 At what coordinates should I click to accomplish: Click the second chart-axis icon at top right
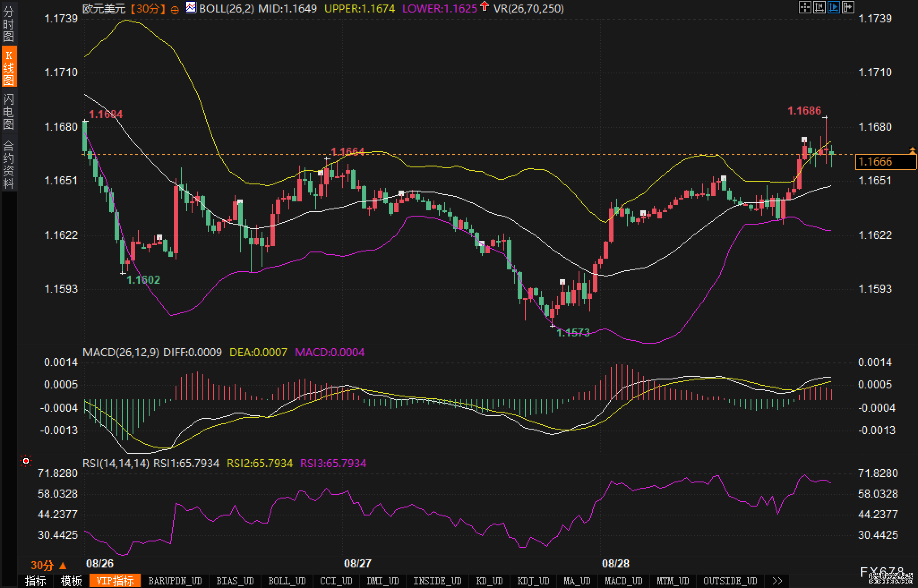819,7
